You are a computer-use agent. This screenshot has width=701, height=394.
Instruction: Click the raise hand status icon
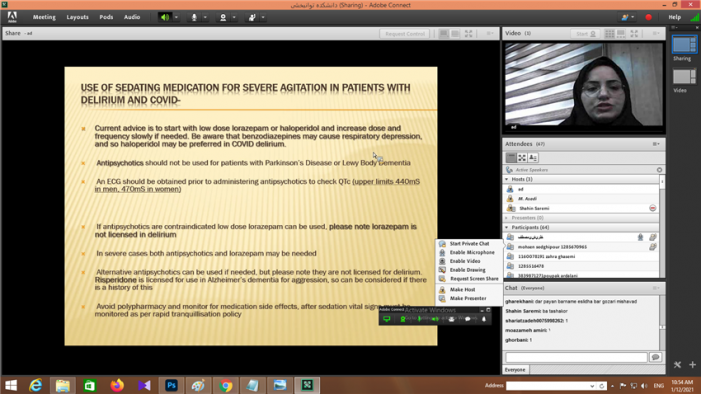pos(252,17)
